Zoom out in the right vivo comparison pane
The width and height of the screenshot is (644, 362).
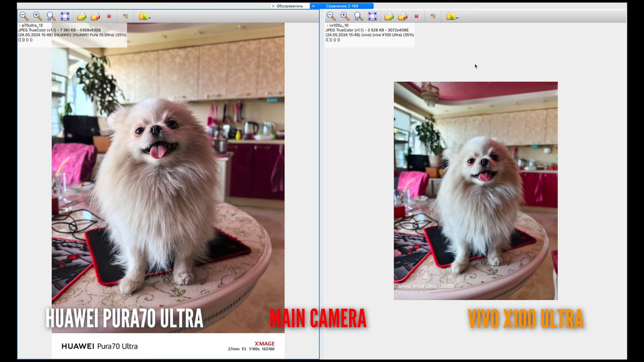[x=332, y=17]
